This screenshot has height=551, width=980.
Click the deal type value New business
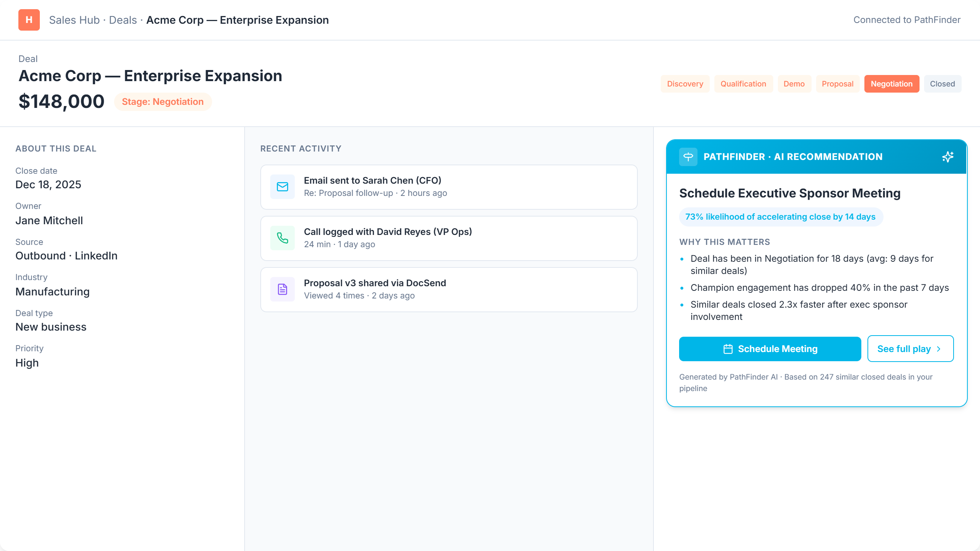(51, 327)
